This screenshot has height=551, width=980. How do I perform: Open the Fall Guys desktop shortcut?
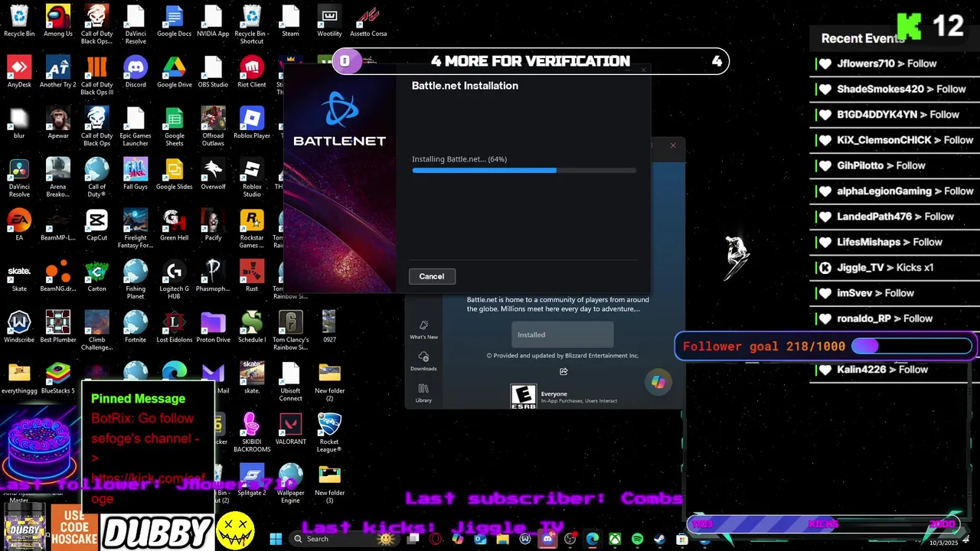136,174
